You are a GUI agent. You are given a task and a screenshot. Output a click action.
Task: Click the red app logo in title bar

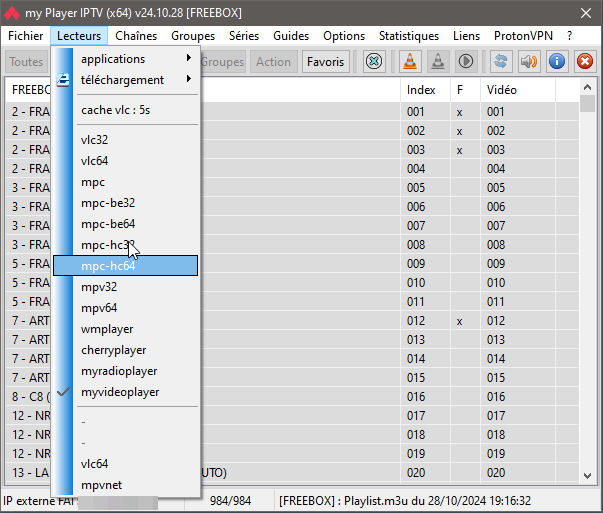click(12, 13)
